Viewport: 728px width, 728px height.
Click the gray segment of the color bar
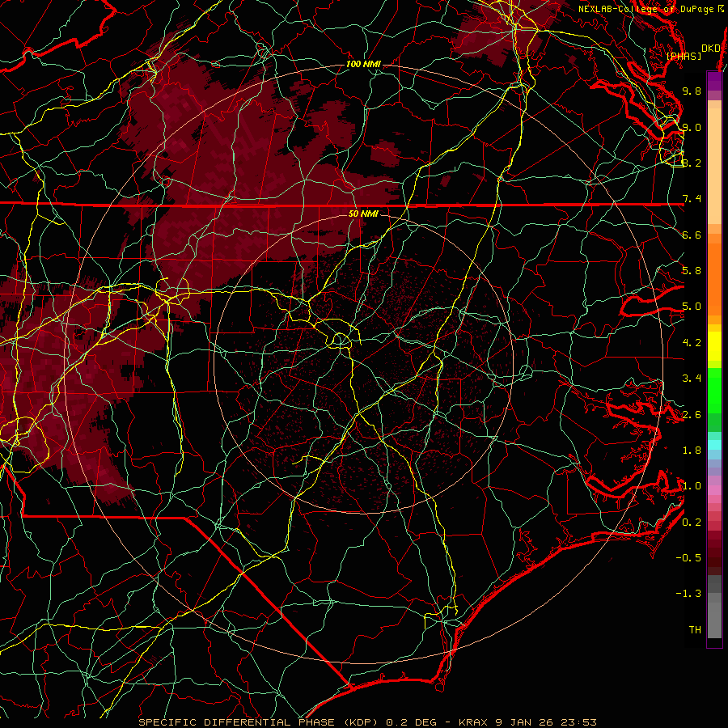point(714,607)
